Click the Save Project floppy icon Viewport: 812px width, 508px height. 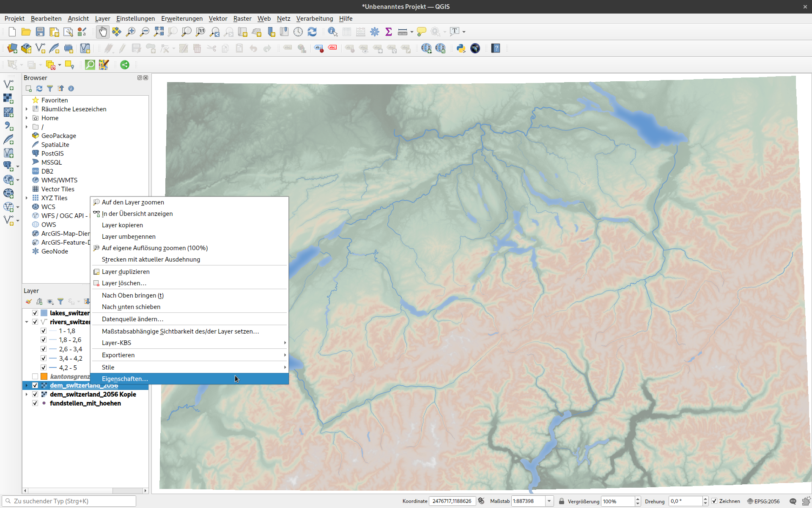coord(40,32)
